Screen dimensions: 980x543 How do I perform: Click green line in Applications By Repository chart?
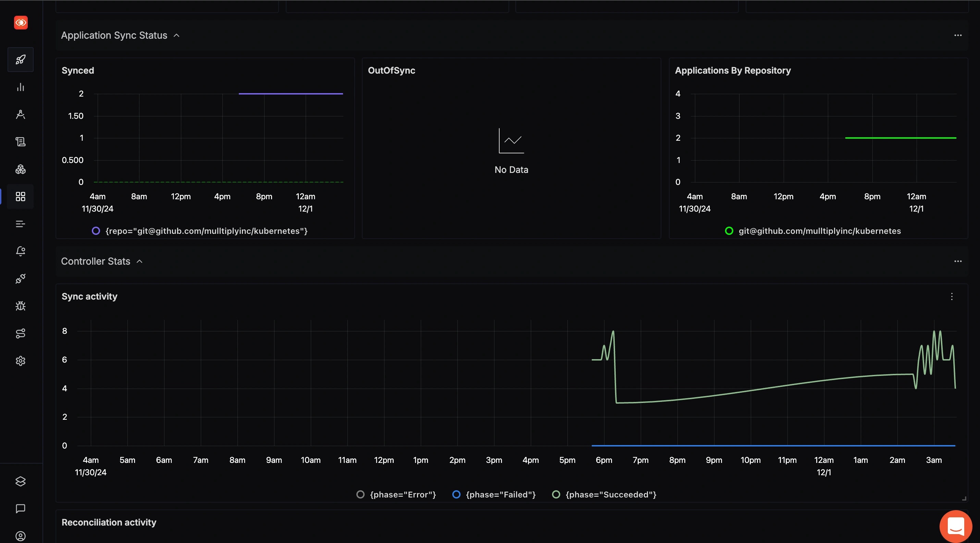[x=901, y=138]
